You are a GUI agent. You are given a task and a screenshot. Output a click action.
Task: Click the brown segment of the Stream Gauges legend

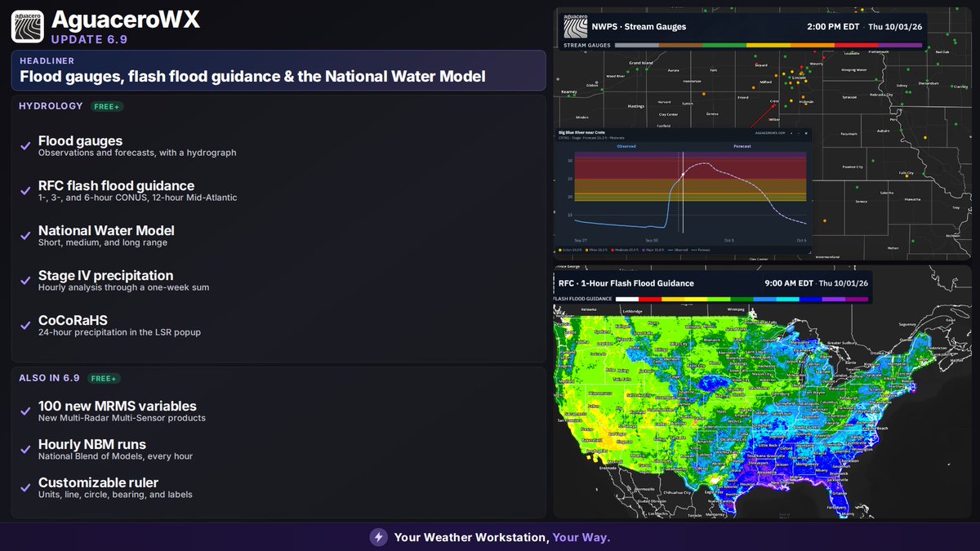point(680,45)
